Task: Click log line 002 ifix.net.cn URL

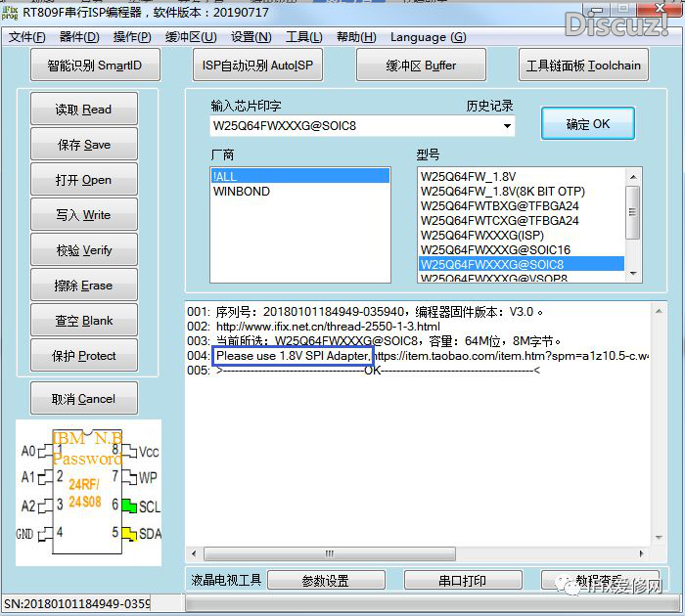Action: (328, 327)
